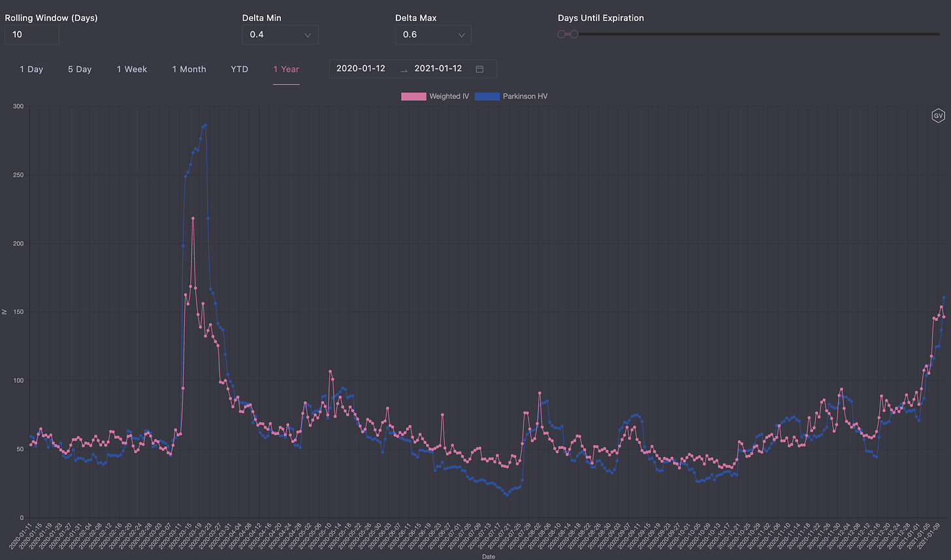Click the Date x-axis title

pyautogui.click(x=489, y=557)
